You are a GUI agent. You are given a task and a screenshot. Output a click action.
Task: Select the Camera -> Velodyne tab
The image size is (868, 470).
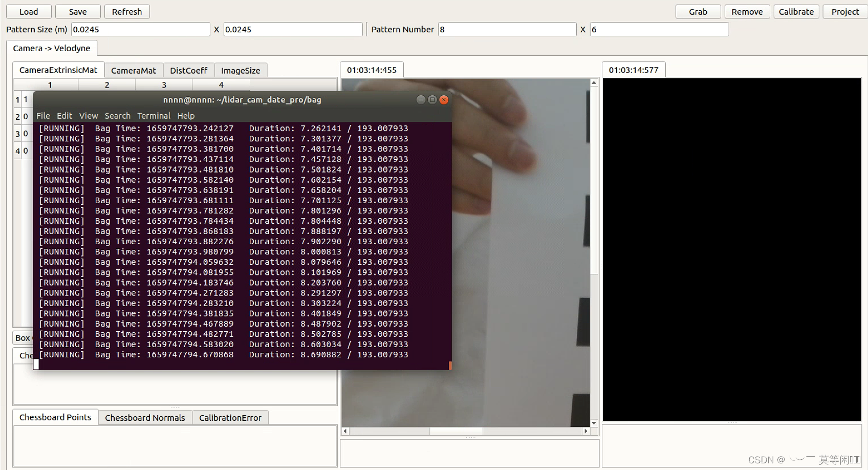click(52, 48)
